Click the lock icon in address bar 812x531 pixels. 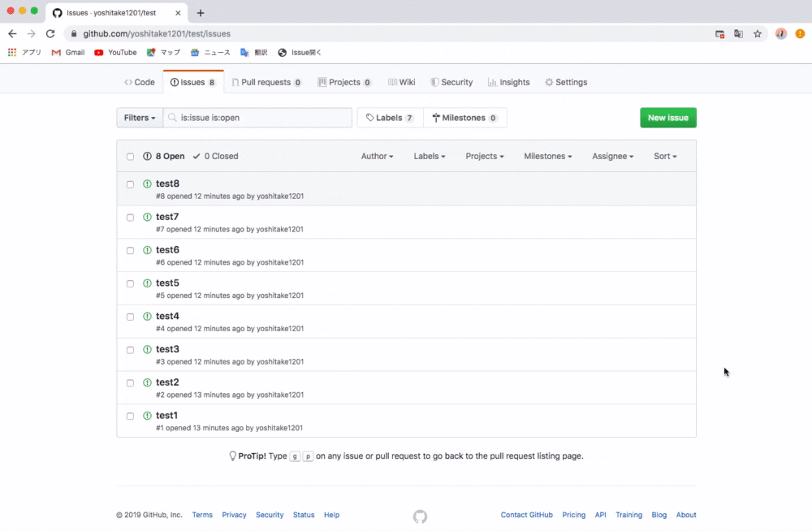point(74,33)
